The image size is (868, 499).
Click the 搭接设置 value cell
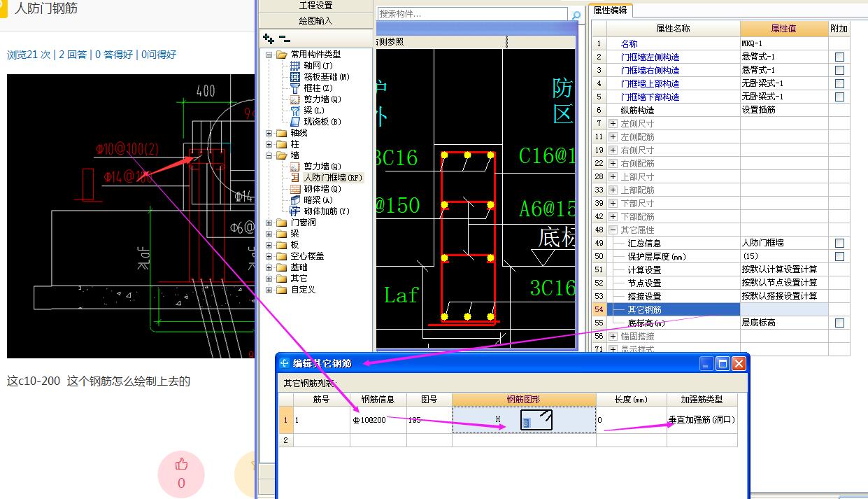click(x=784, y=296)
